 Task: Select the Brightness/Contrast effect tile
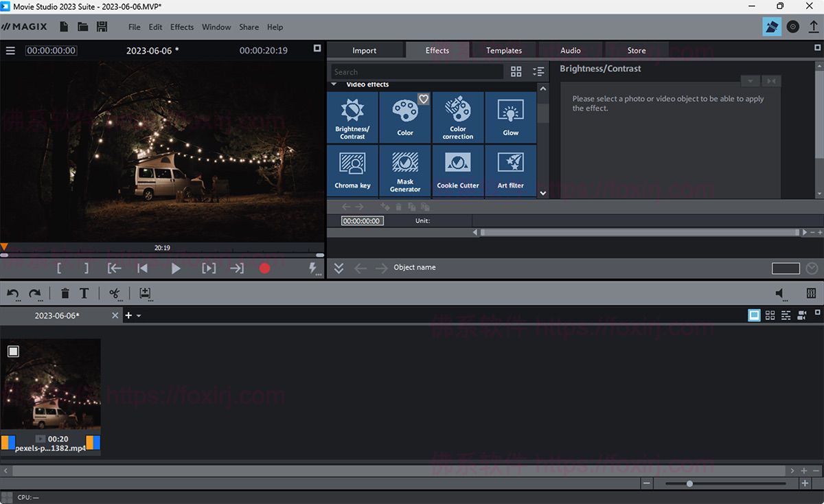(x=352, y=117)
